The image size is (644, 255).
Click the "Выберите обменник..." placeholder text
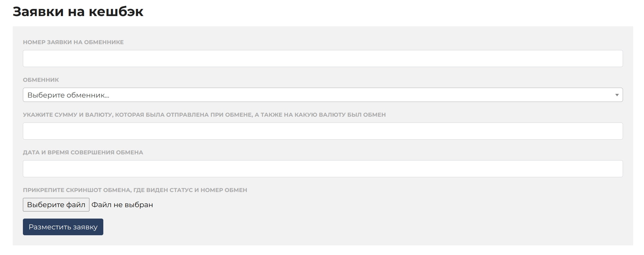tap(68, 95)
